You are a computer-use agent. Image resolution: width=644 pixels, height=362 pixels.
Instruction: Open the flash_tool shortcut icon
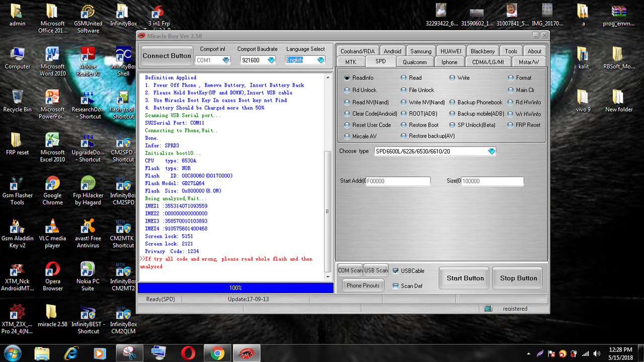(123, 104)
